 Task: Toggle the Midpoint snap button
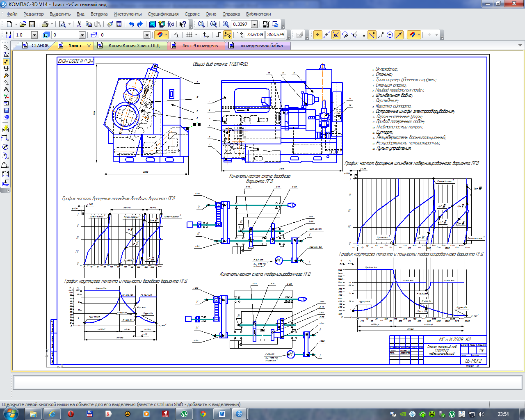click(327, 35)
